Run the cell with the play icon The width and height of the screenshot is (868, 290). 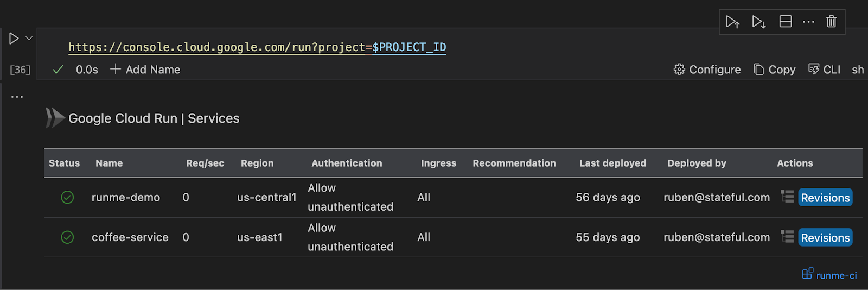[x=14, y=39]
